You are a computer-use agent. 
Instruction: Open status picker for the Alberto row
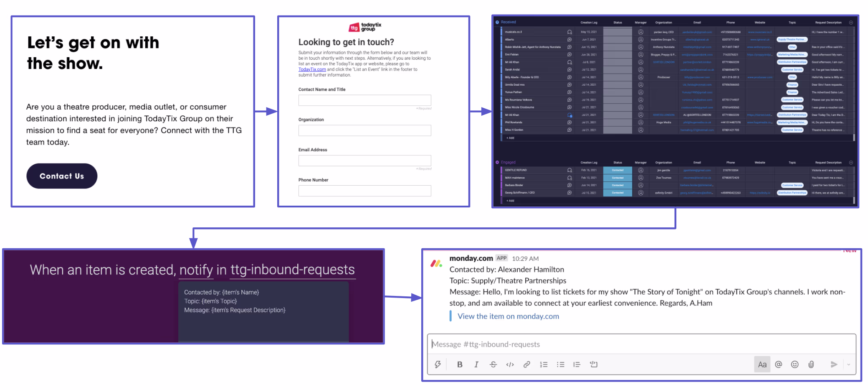point(617,40)
